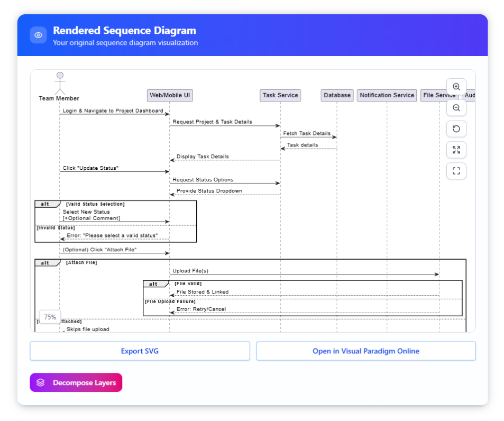Click the "Rendered Sequence Diagram" heading
The height and width of the screenshot is (421, 504).
pos(124,31)
